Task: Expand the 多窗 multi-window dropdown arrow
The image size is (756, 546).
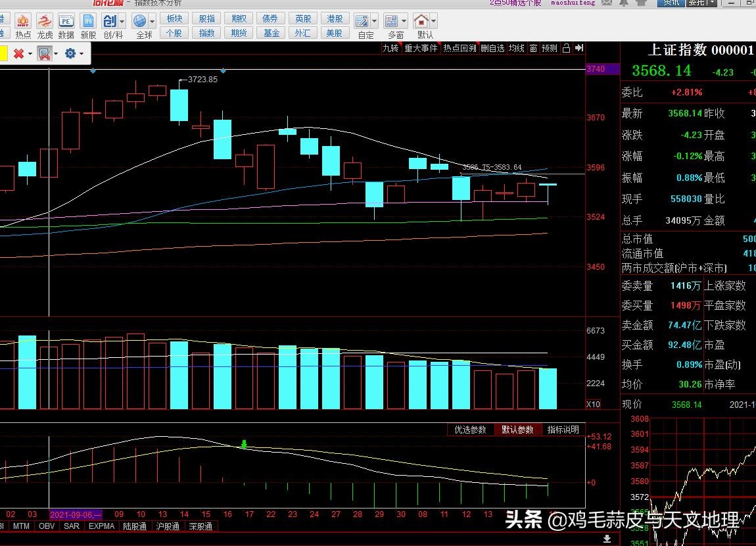Action: 404,22
